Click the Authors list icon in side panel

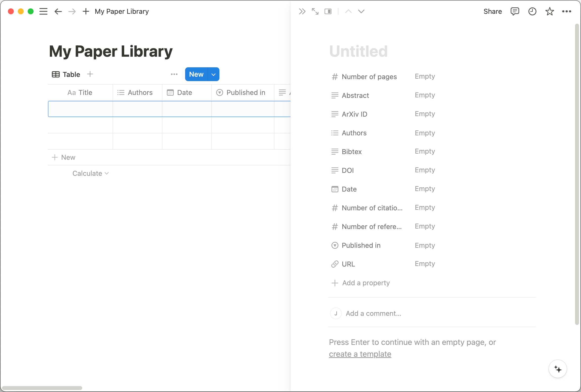[335, 133]
